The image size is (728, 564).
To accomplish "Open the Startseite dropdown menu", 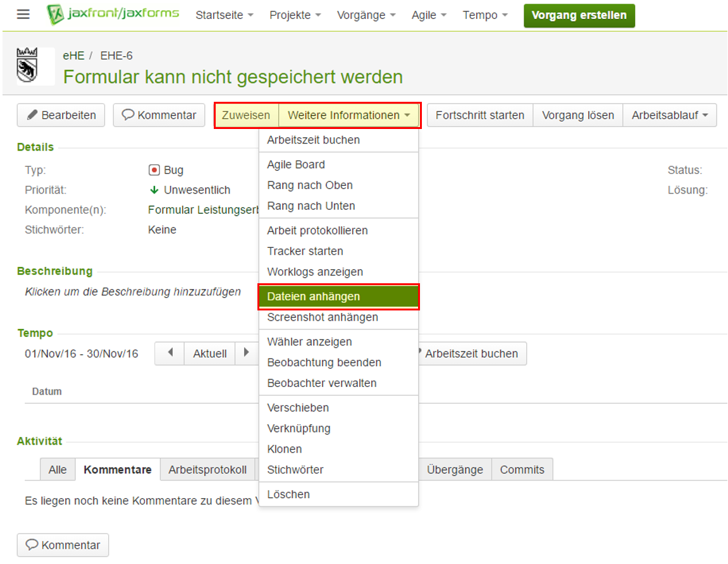I will pyautogui.click(x=224, y=15).
